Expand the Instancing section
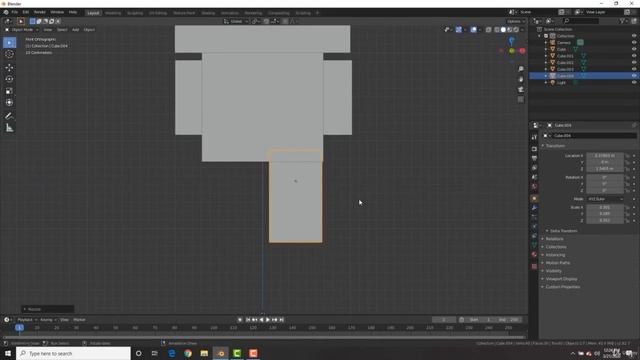This screenshot has width=640, height=360. coord(555,255)
